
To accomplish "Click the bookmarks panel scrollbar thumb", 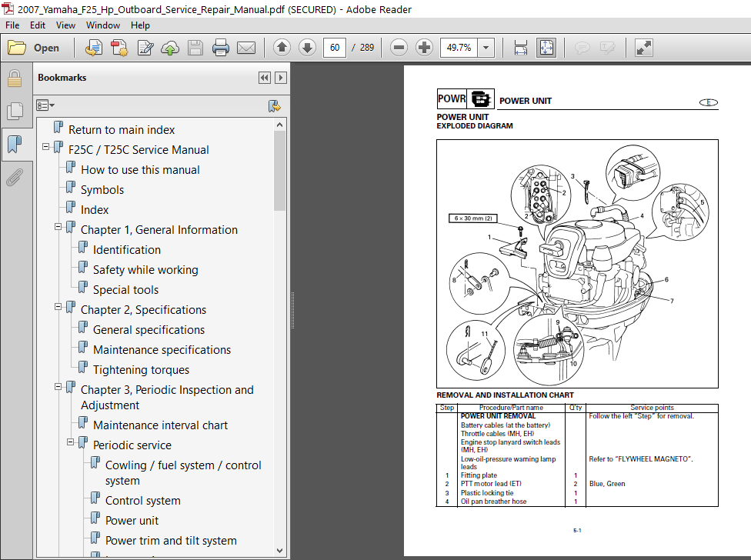I will pos(280,171).
